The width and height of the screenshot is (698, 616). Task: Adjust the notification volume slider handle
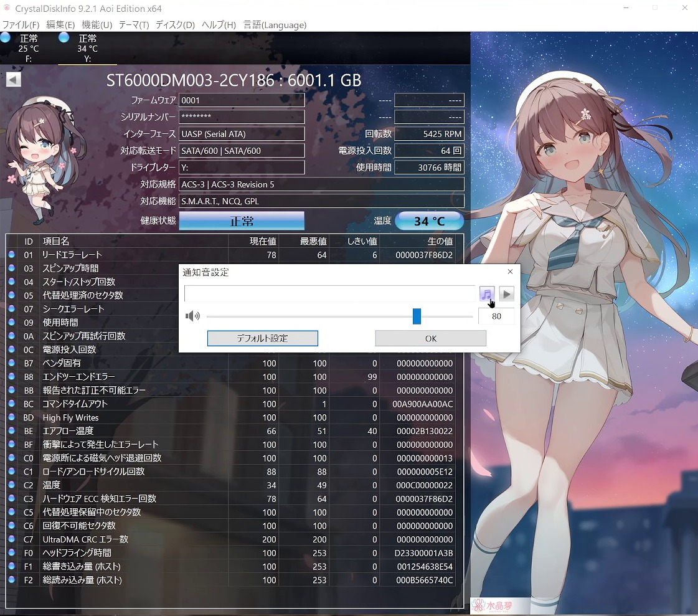tap(417, 316)
